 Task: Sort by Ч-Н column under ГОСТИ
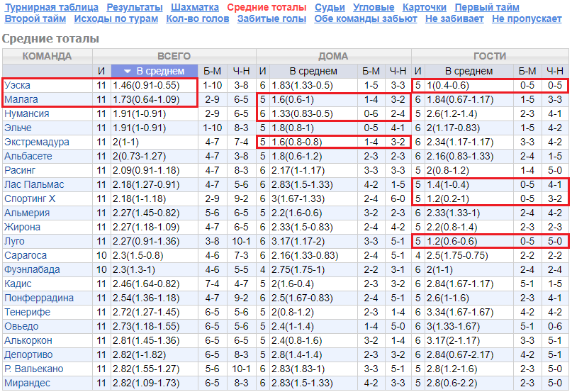pyautogui.click(x=555, y=71)
